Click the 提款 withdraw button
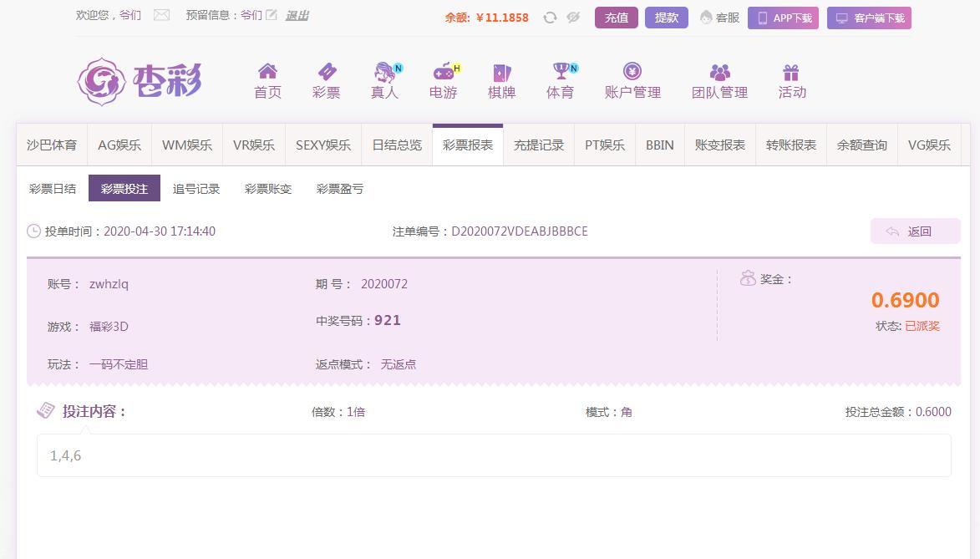The height and width of the screenshot is (559, 980). [x=666, y=18]
